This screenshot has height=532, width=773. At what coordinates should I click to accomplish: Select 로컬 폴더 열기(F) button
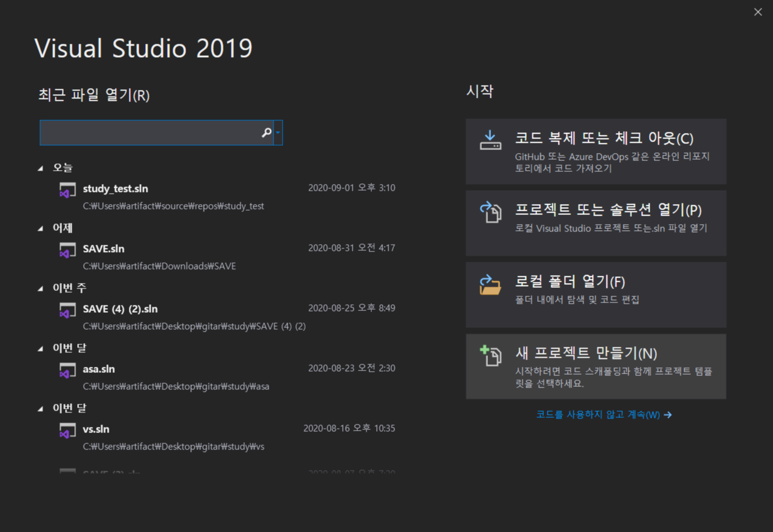596,295
